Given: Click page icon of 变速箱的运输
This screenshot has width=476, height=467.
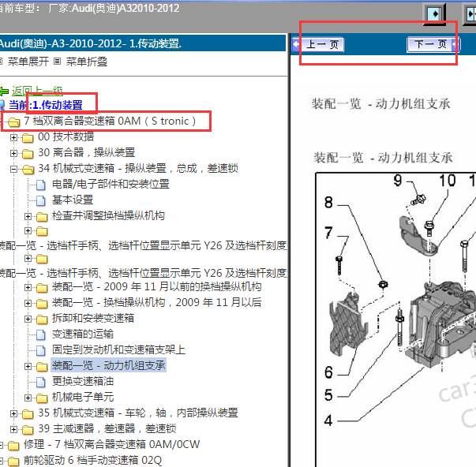Looking at the screenshot, I should (x=41, y=334).
